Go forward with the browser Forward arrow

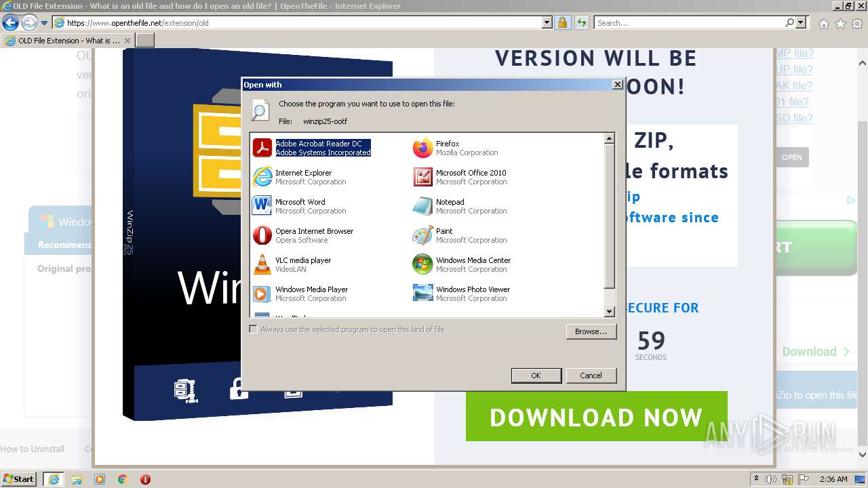coord(29,22)
